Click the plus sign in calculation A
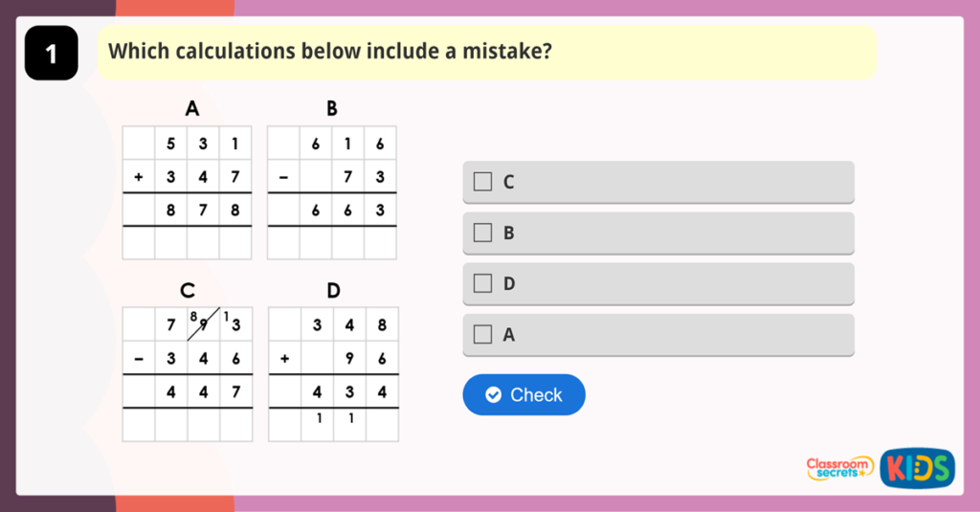Screen dimensions: 980x512 point(139,176)
